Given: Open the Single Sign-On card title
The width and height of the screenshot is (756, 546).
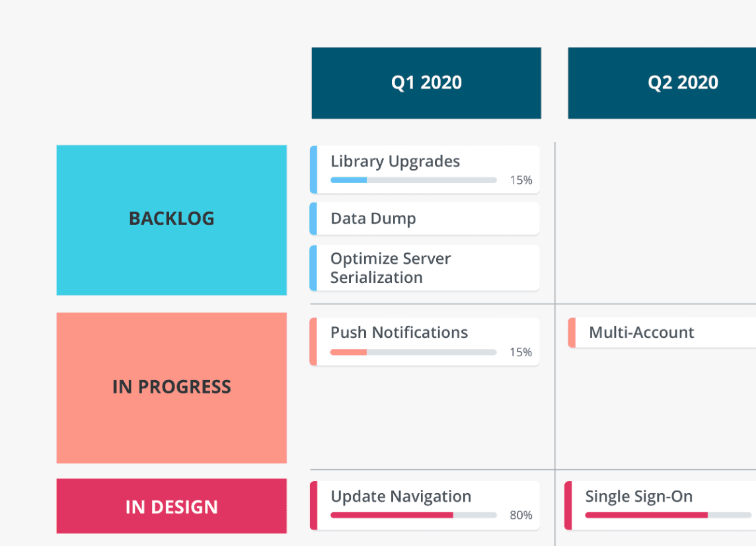Looking at the screenshot, I should tap(639, 497).
